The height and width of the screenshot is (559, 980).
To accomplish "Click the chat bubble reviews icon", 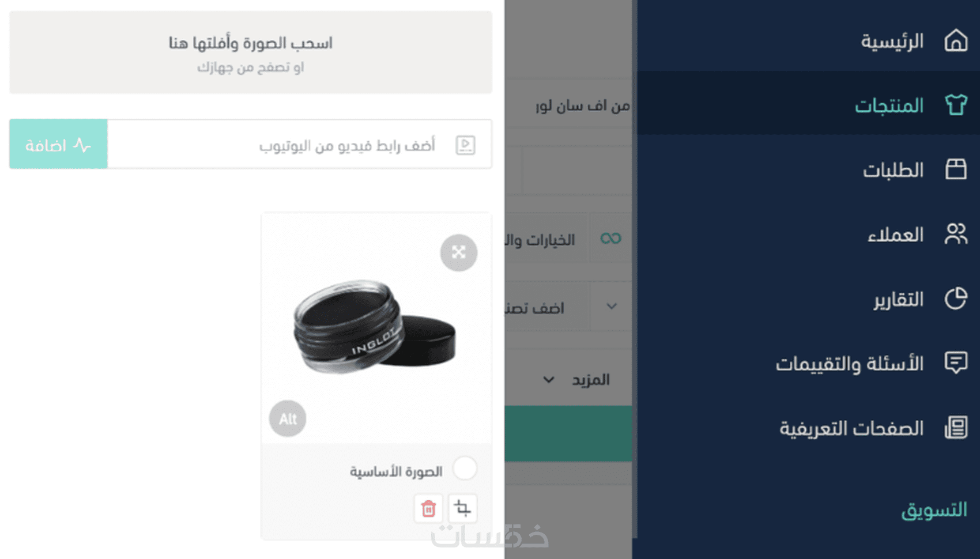I will [956, 363].
